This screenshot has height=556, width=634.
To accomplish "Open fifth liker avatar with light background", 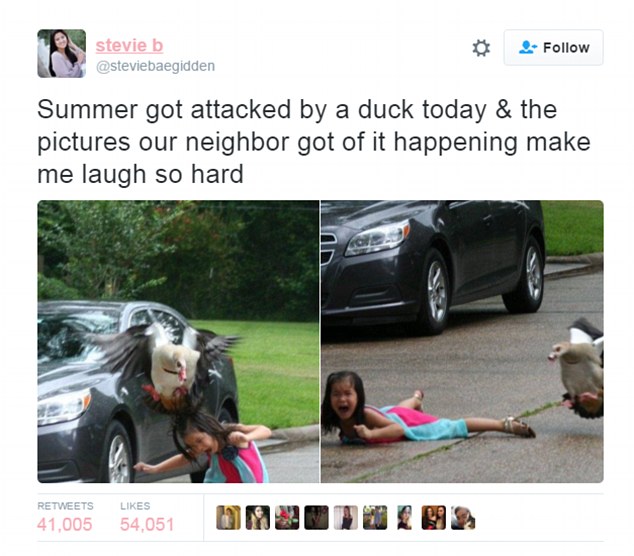I will click(346, 518).
